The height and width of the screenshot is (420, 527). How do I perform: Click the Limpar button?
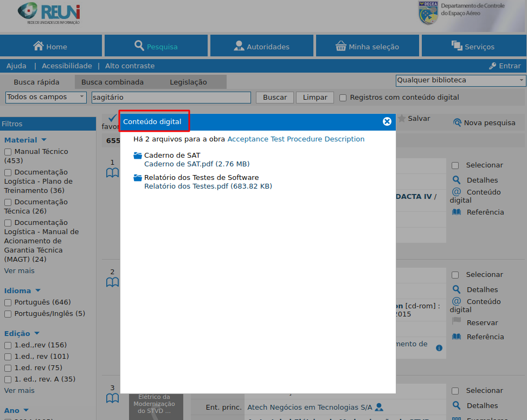point(315,98)
